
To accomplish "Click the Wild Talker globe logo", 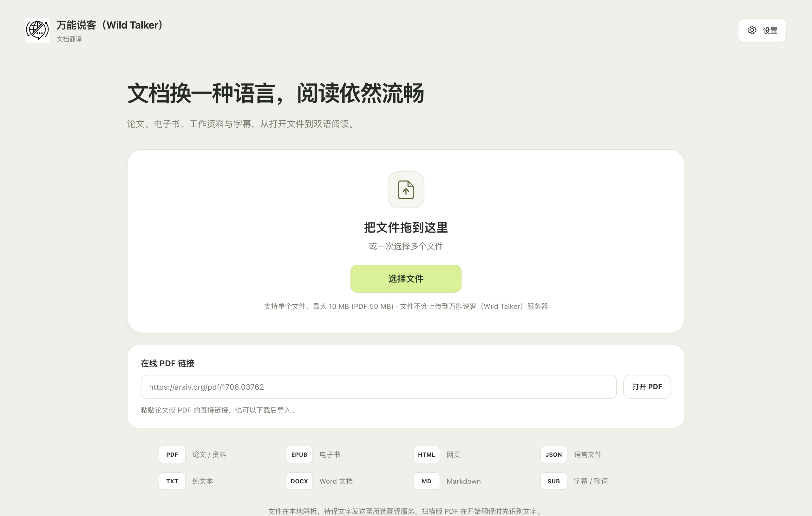I will 37,30.
